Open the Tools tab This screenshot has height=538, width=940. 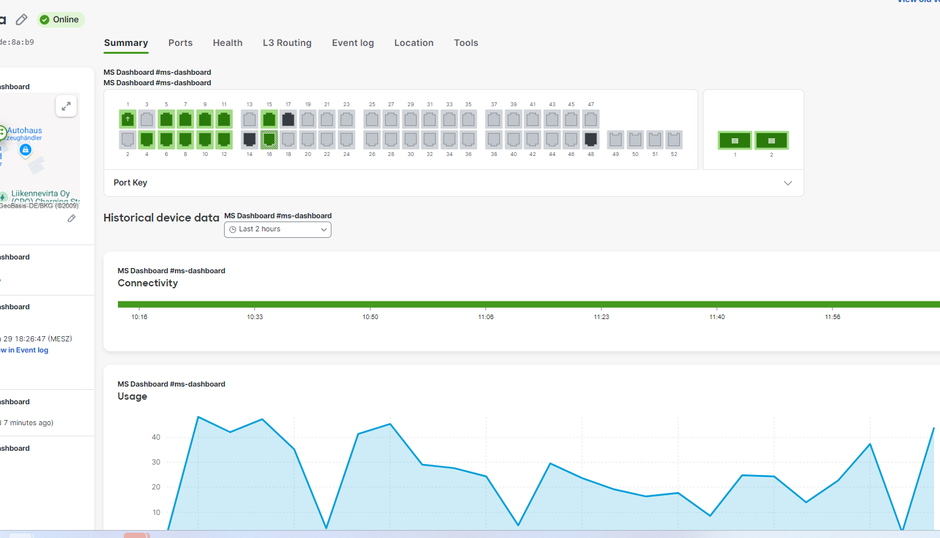pyautogui.click(x=466, y=43)
